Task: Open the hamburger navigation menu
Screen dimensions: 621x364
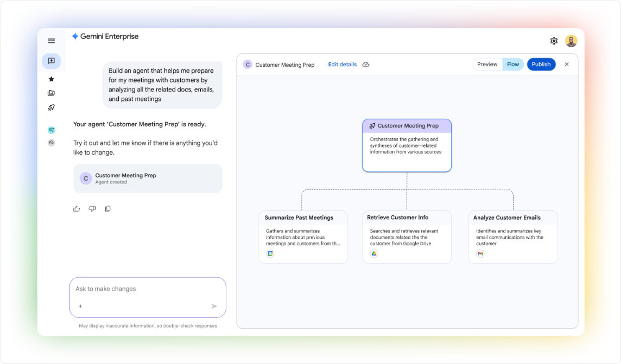Action: (51, 41)
